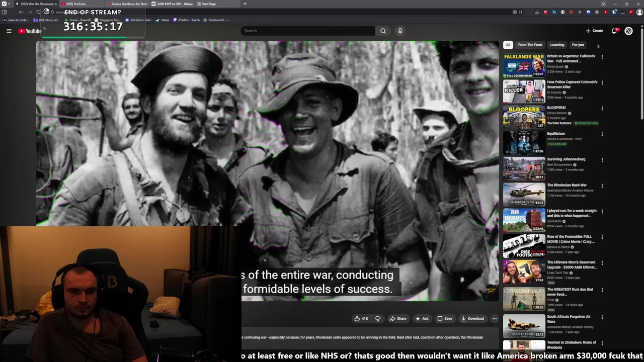Open The Rhodesian Bush War title link
Viewport: 644px width, 362px height.
click(567, 185)
